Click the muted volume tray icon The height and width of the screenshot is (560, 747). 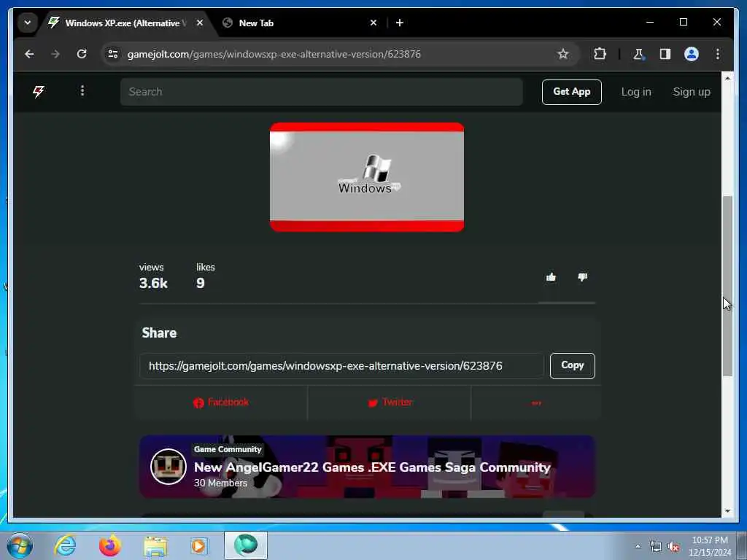pos(673,547)
